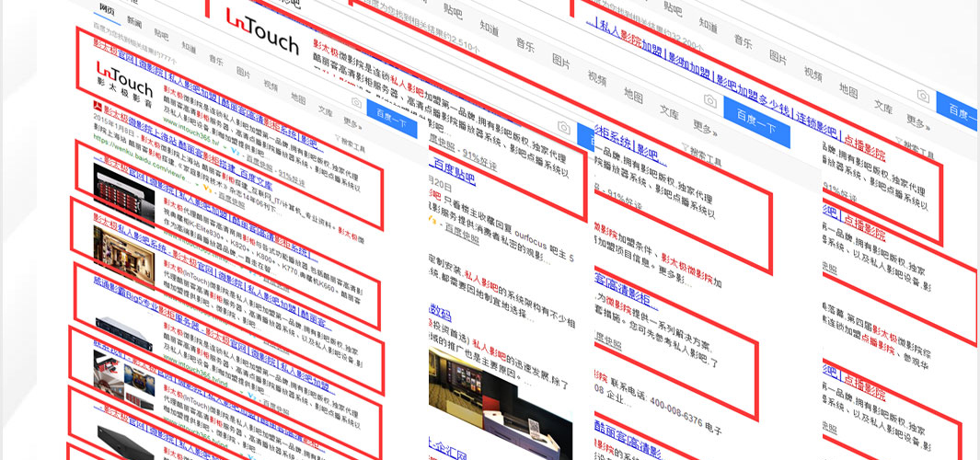980x460 pixels.
Task: Select the 文库 tab in the leftmost panel
Action: point(325,110)
